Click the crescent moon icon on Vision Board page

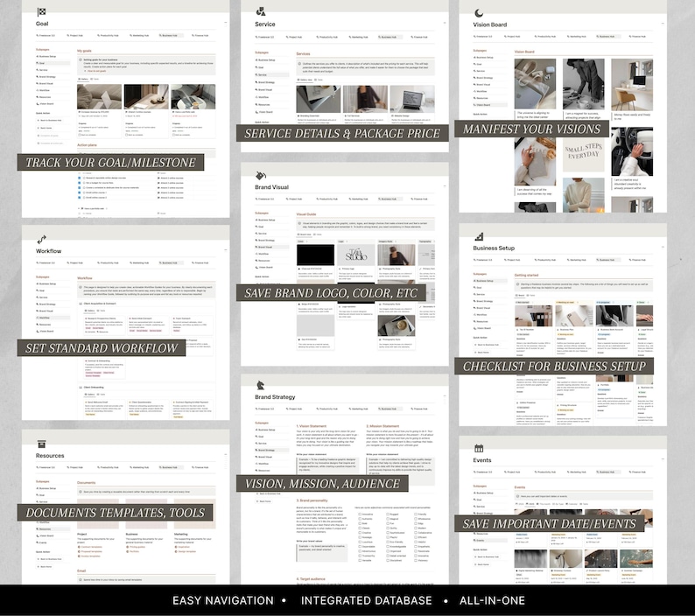tap(478, 13)
